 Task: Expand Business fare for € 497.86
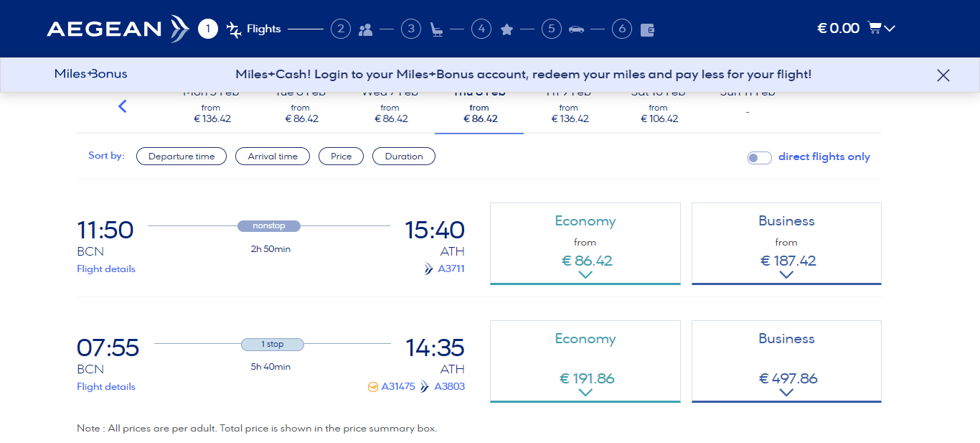786,361
